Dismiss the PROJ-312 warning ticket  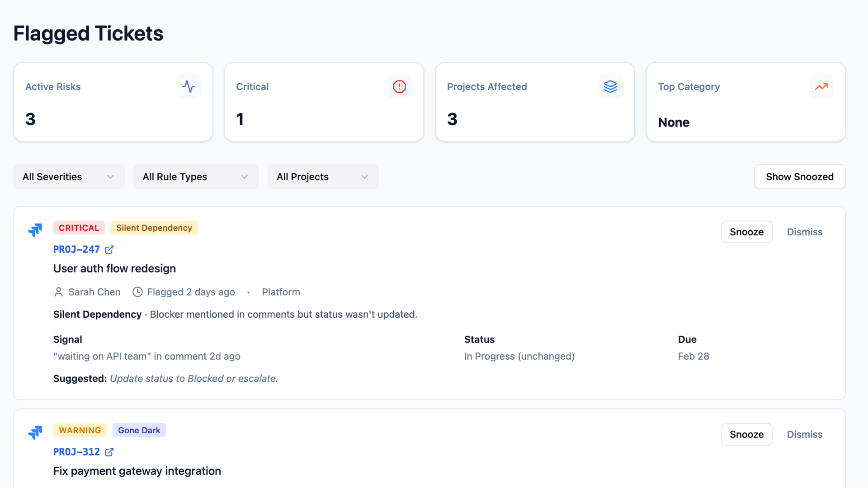pos(804,434)
